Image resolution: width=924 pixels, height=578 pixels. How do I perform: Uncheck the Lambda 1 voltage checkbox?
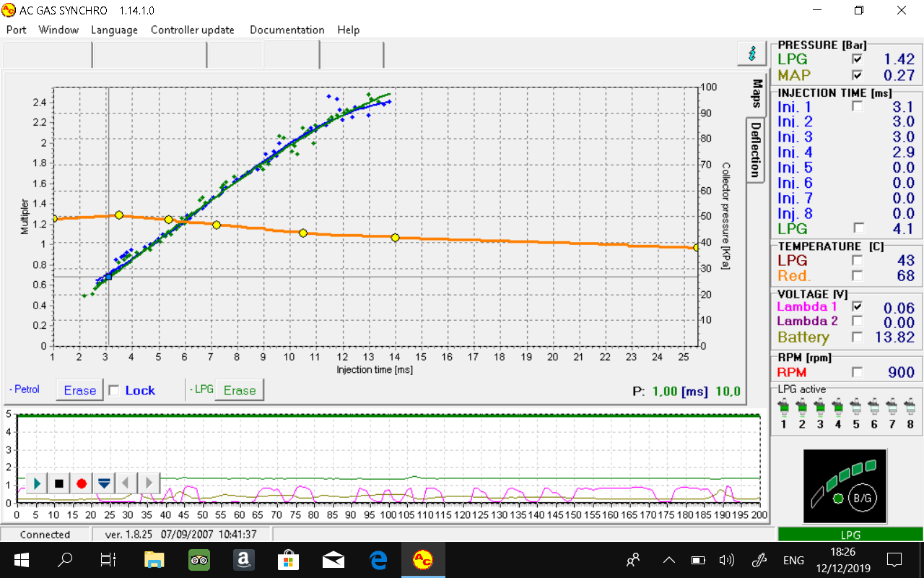click(x=857, y=306)
